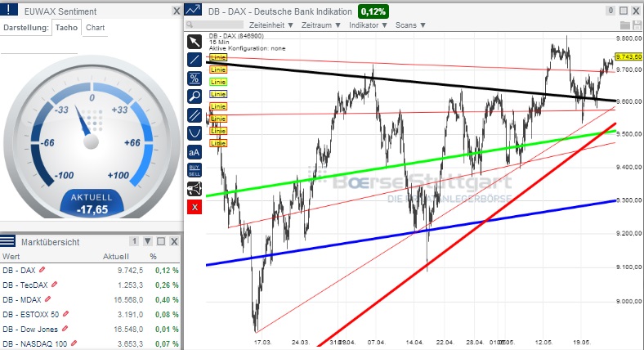Maximize the DB - DAX chart panel
The width and height of the screenshot is (644, 350).
[624, 11]
